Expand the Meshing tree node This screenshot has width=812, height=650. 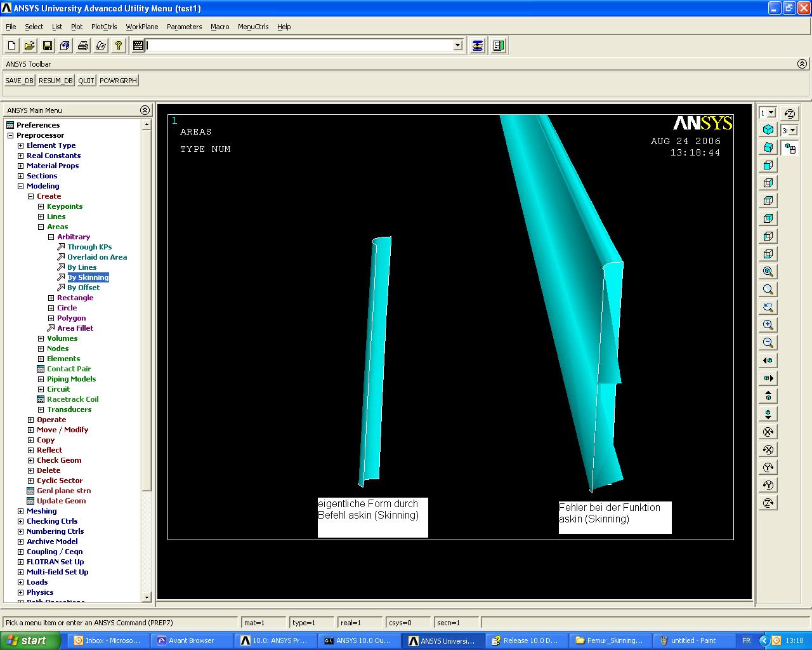[x=20, y=511]
